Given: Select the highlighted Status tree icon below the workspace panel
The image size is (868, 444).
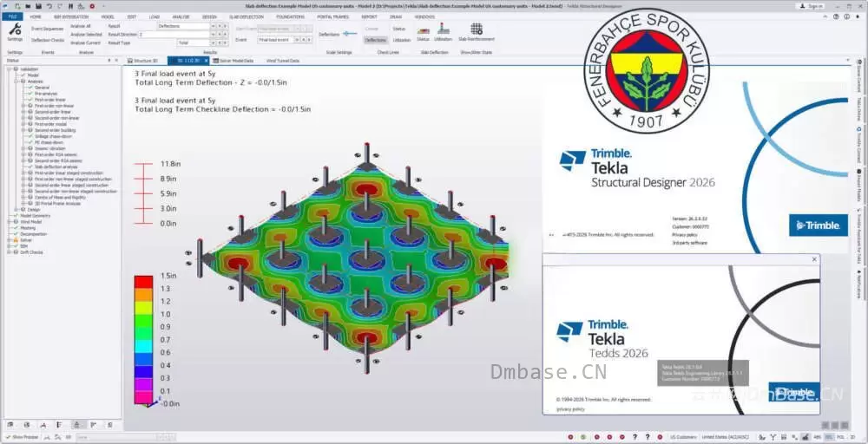Looking at the screenshot, I should pos(77,425).
